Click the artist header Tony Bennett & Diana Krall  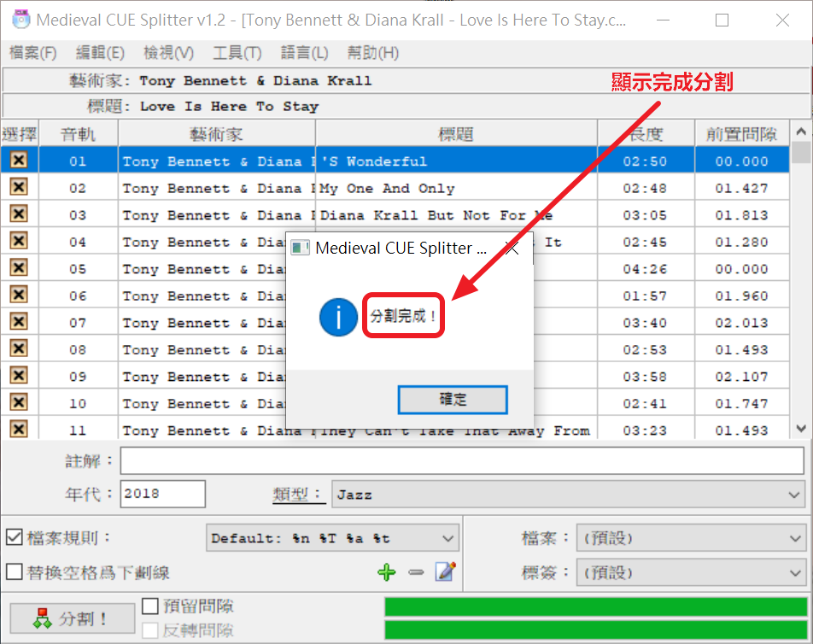point(255,81)
